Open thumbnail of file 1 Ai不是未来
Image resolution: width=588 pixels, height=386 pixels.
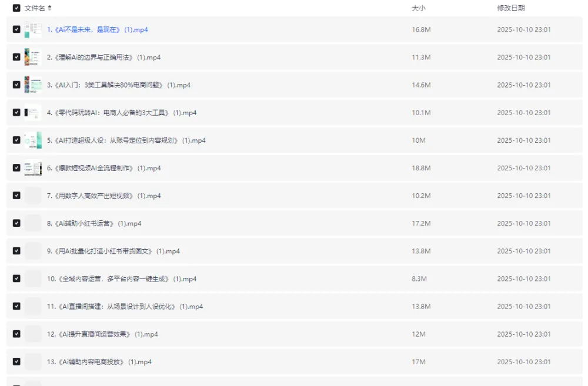(x=33, y=29)
